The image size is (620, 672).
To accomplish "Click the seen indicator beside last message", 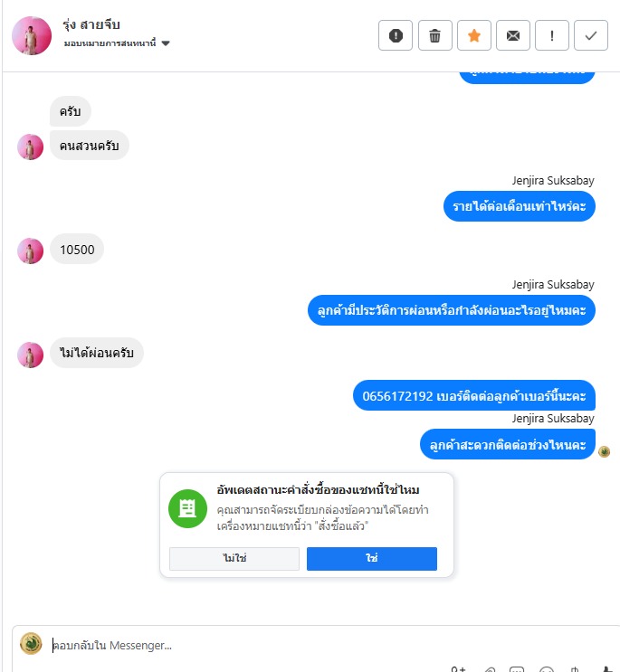I will point(604,451).
